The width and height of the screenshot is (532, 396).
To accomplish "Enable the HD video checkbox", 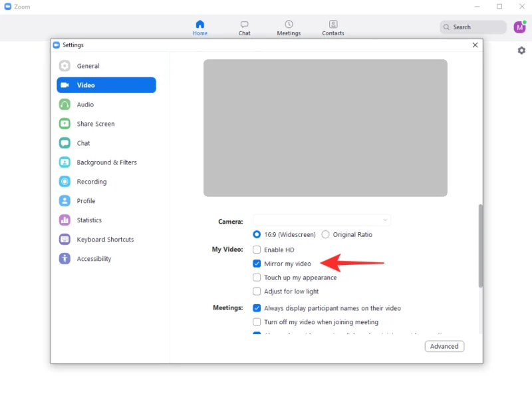I will [x=257, y=250].
